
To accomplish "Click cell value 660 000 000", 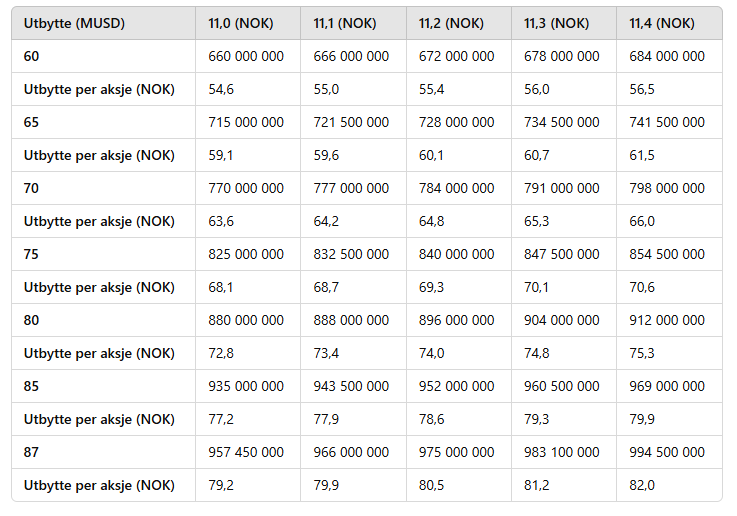I will pyautogui.click(x=246, y=56).
